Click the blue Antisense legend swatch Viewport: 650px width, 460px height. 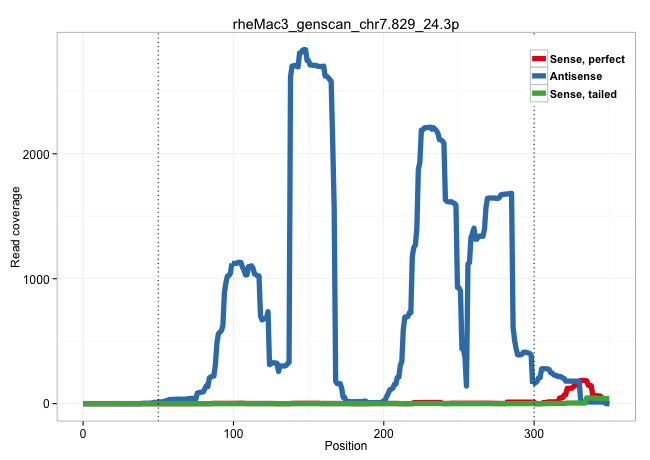pos(539,76)
